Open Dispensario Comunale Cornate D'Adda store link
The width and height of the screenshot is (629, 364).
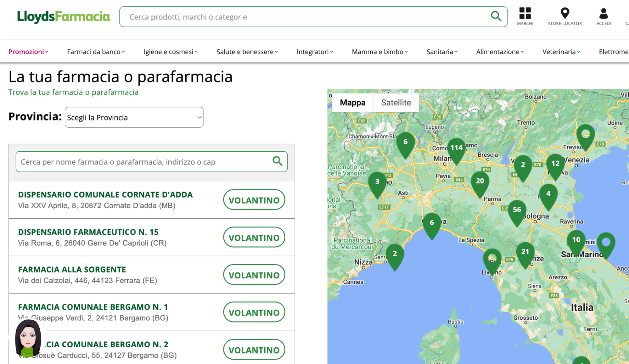pos(105,194)
